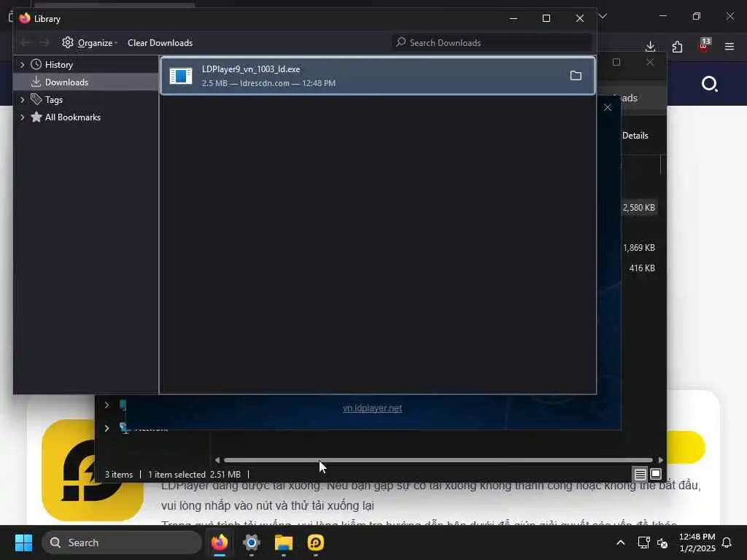This screenshot has width=747, height=560.
Task: Click Firefox tab list dropdown chevron
Action: (603, 16)
